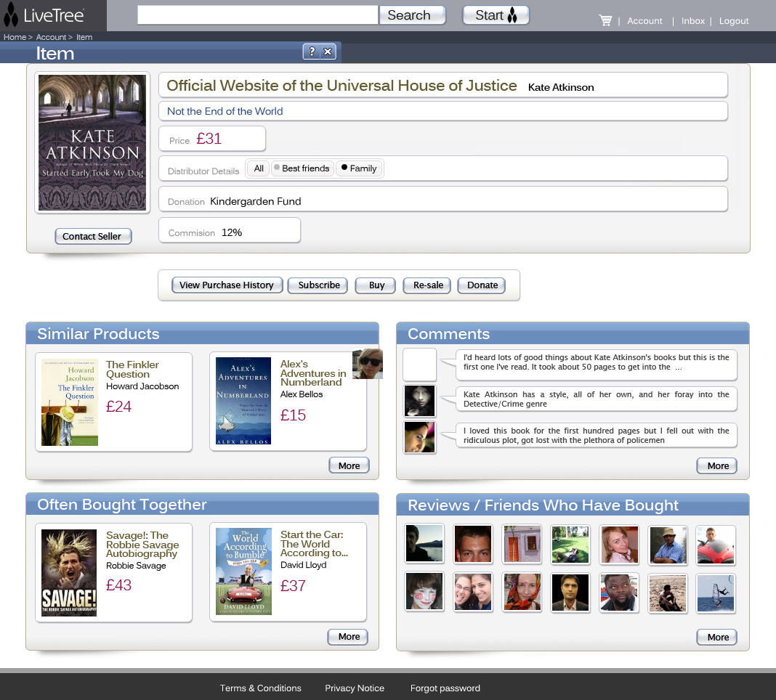Viewport: 776px width, 700px height.
Task: Click Start the Car title link
Action: tap(315, 544)
